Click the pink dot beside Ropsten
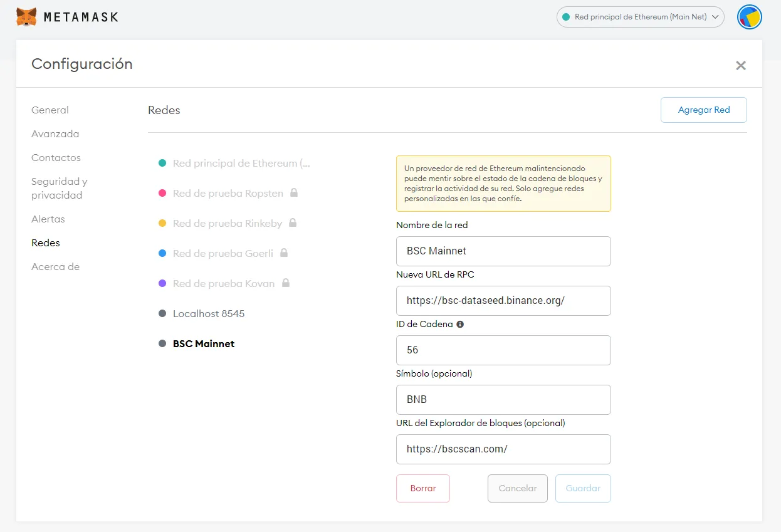The width and height of the screenshot is (781, 532). point(162,193)
